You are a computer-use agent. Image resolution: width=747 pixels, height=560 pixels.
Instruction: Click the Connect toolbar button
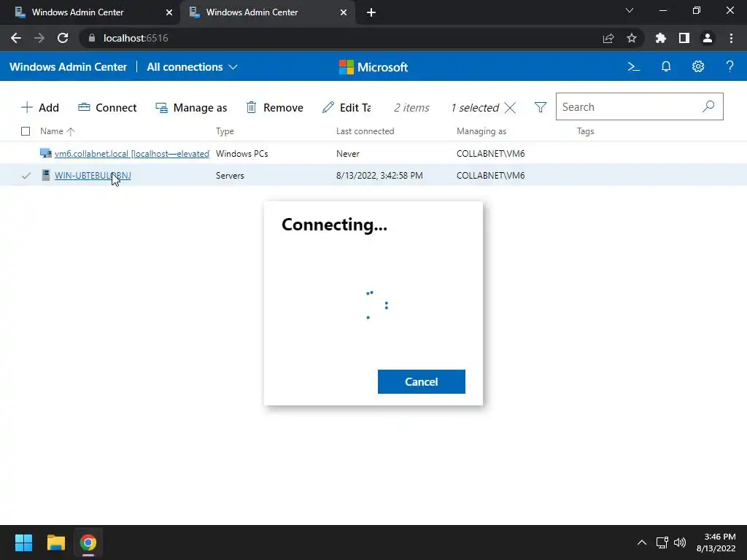(107, 108)
